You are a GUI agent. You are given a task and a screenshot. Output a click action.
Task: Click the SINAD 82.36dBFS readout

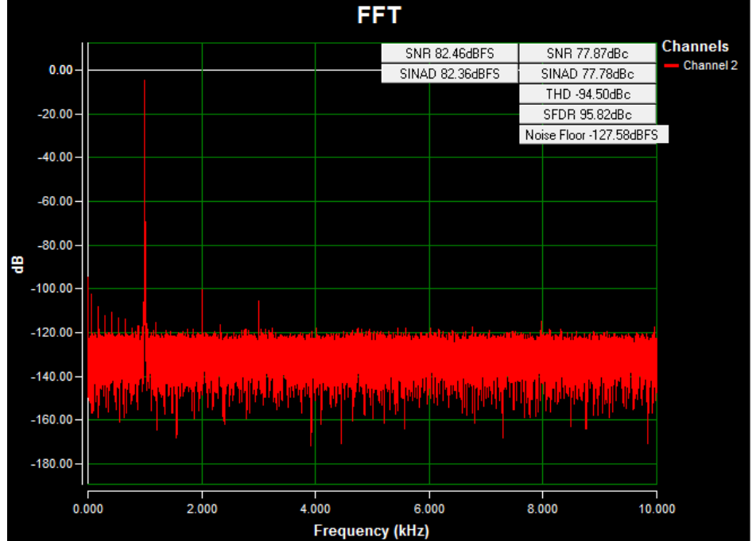449,74
